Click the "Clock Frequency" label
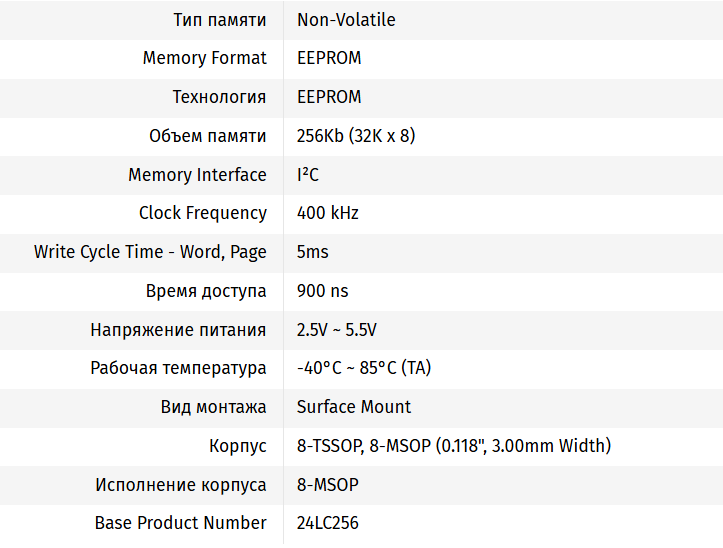This screenshot has width=723, height=548. click(x=202, y=213)
